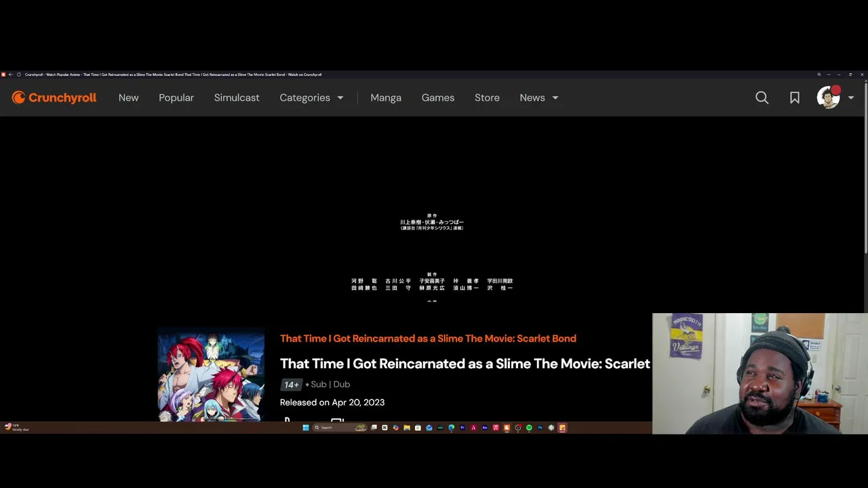
Task: Open the Music app in the taskbar
Action: [496, 428]
